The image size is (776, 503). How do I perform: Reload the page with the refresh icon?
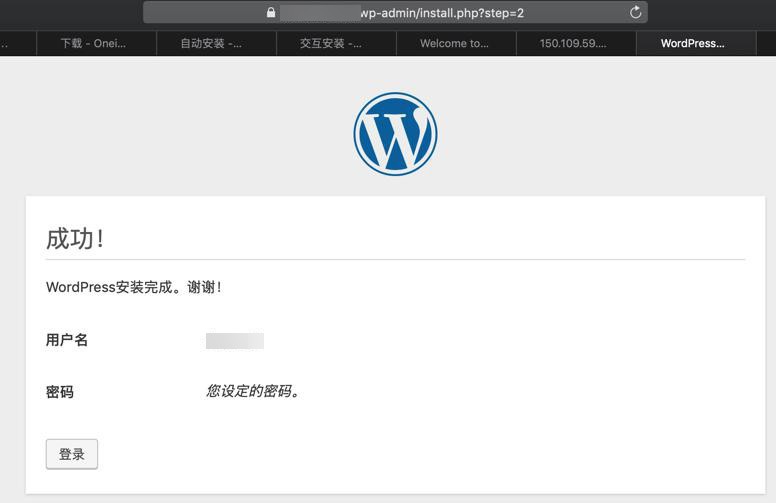[635, 12]
